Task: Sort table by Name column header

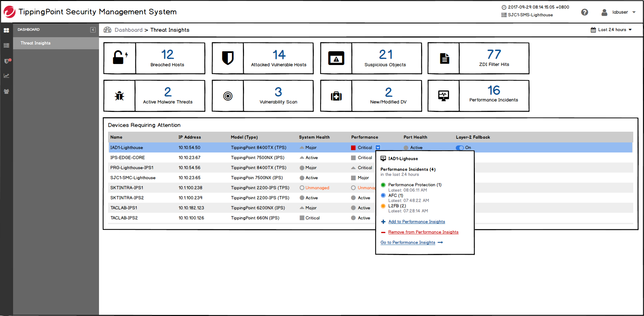Action: (x=116, y=137)
